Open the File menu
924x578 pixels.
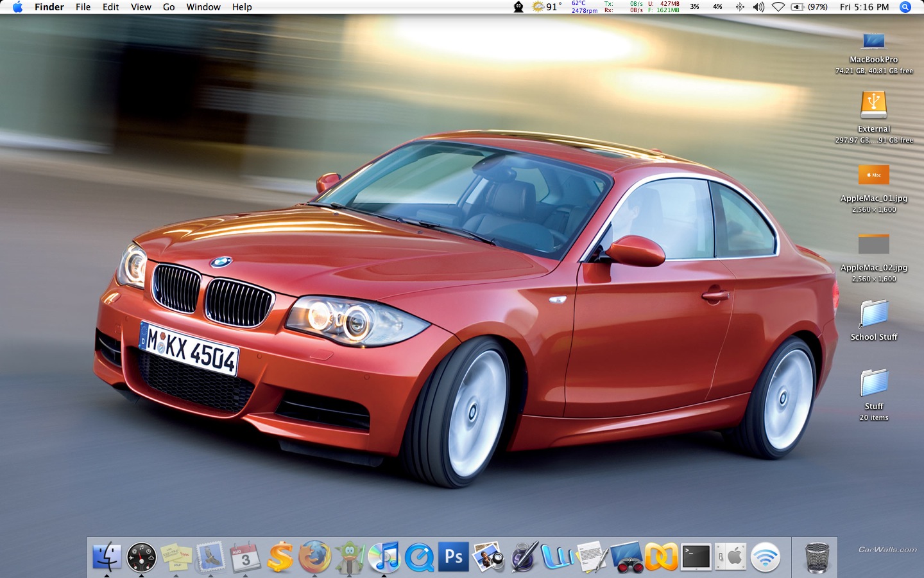pyautogui.click(x=83, y=7)
